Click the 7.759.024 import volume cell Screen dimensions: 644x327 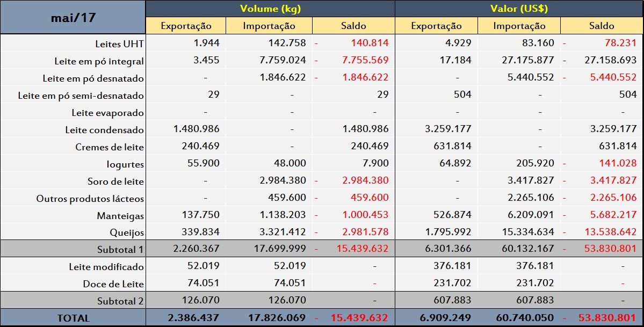point(282,60)
